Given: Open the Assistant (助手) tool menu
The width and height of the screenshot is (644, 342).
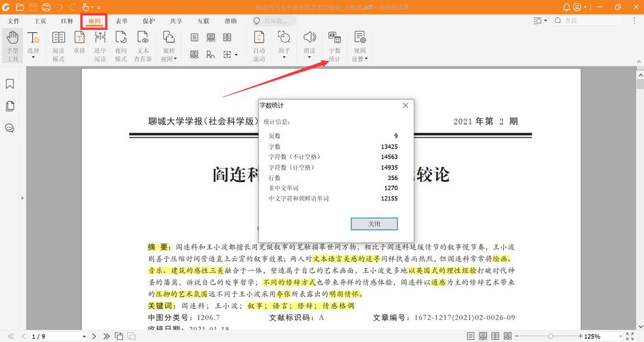Looking at the screenshot, I should pyautogui.click(x=284, y=44).
